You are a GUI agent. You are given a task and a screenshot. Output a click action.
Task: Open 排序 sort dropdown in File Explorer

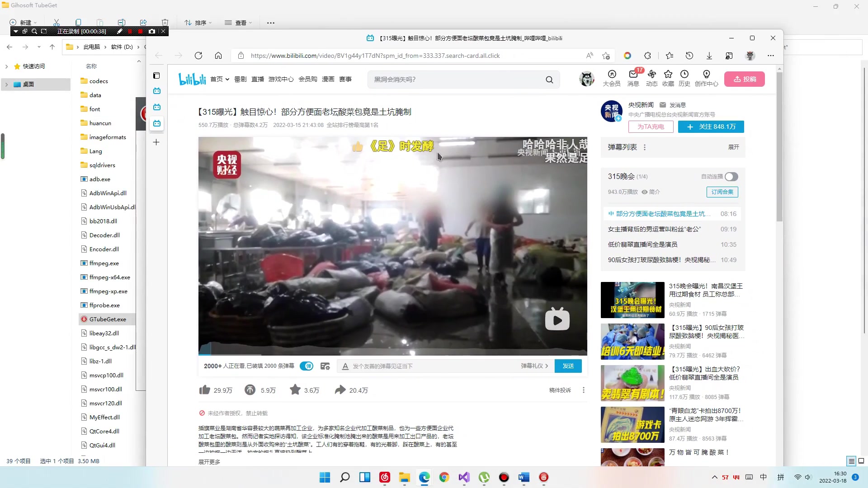pyautogui.click(x=198, y=23)
